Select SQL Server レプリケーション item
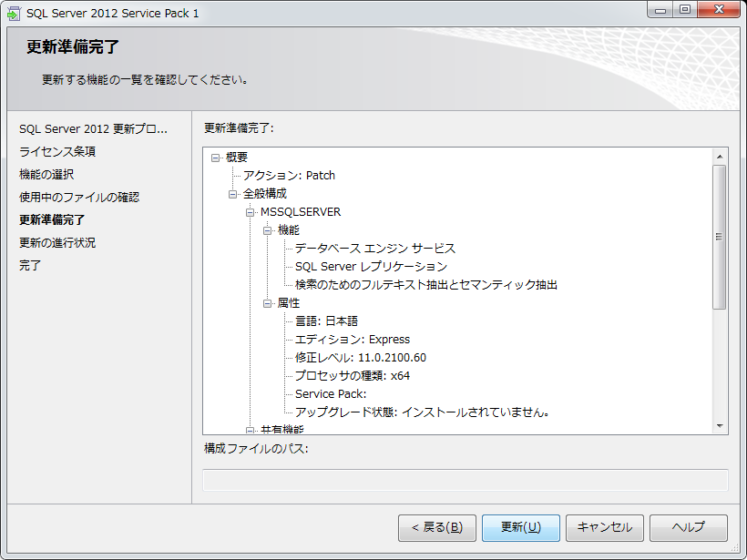Image resolution: width=747 pixels, height=560 pixels. pos(371,267)
